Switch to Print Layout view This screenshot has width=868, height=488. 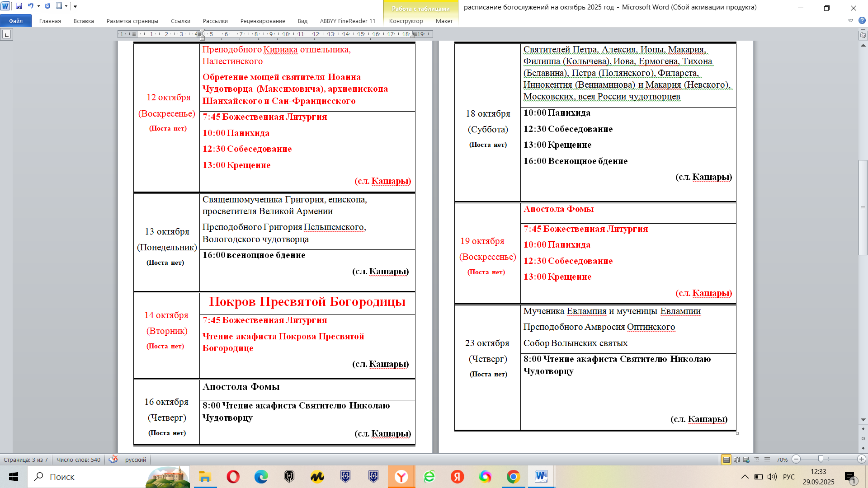tap(726, 460)
